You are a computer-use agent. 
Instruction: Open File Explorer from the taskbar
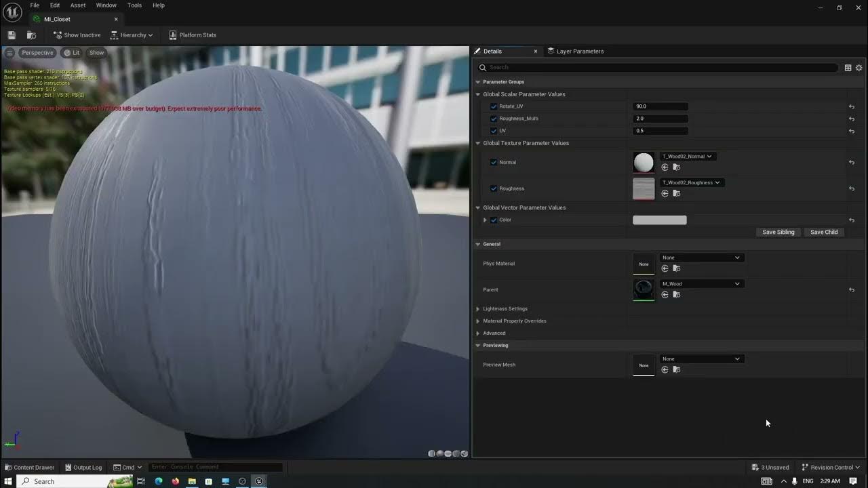[x=192, y=481]
